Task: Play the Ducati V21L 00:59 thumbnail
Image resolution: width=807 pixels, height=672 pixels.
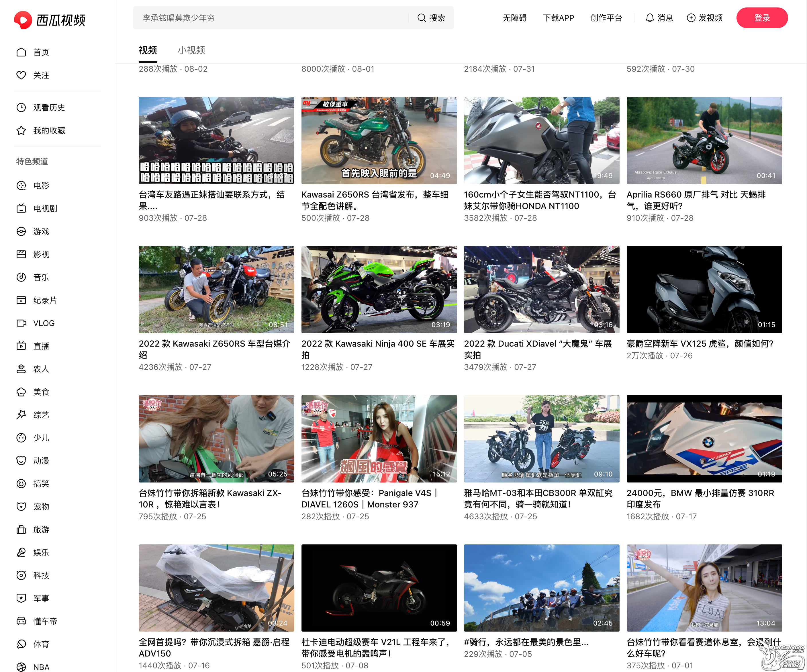Action: point(379,588)
